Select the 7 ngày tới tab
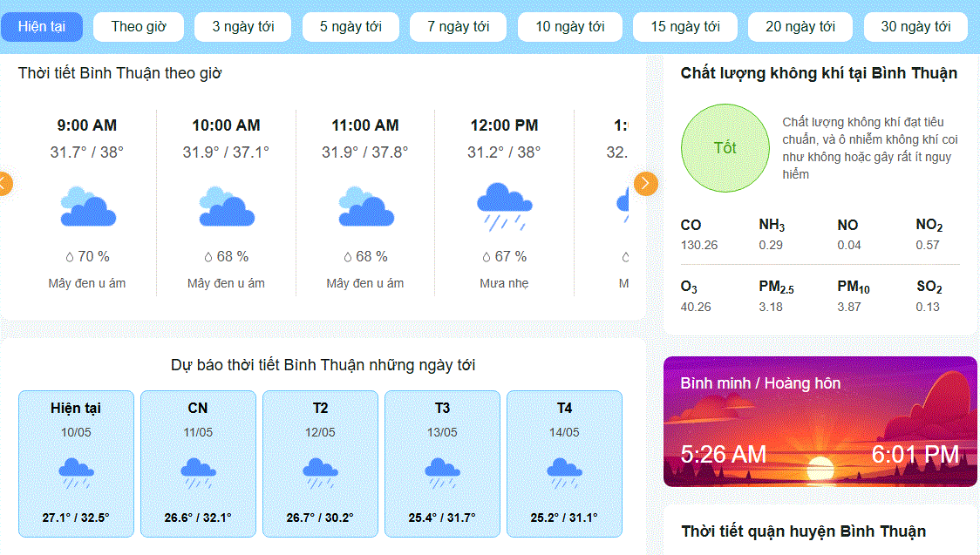Viewport: 980px width, 555px height. [x=458, y=27]
